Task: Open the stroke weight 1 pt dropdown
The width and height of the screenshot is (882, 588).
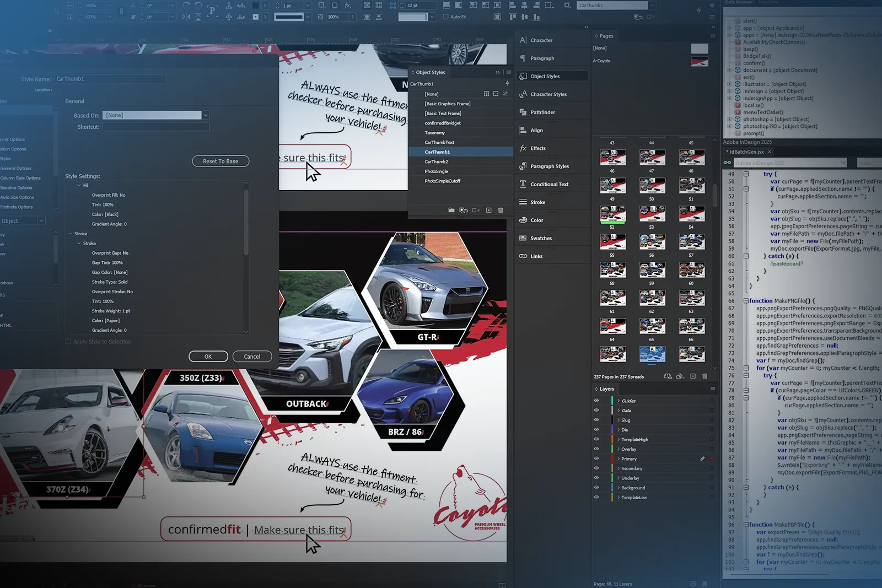Action: click(308, 6)
